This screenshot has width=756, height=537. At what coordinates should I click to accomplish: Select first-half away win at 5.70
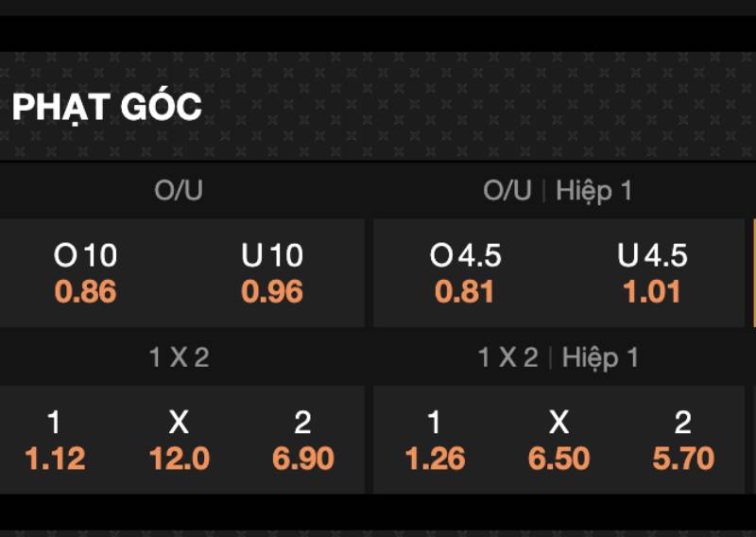tap(682, 441)
